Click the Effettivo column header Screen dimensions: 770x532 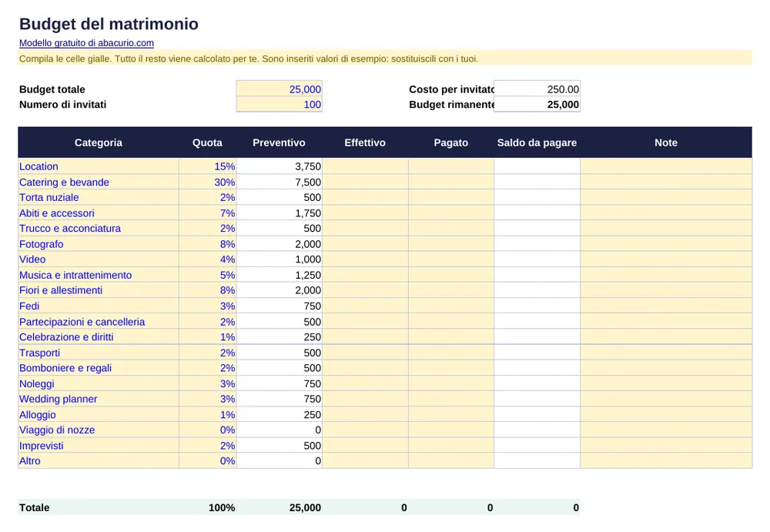[x=365, y=142]
